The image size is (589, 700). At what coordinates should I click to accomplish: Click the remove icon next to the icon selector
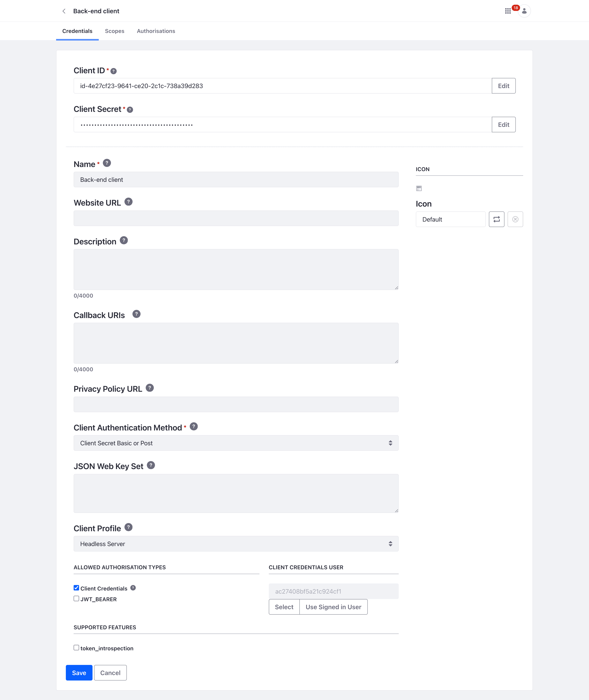coord(515,219)
